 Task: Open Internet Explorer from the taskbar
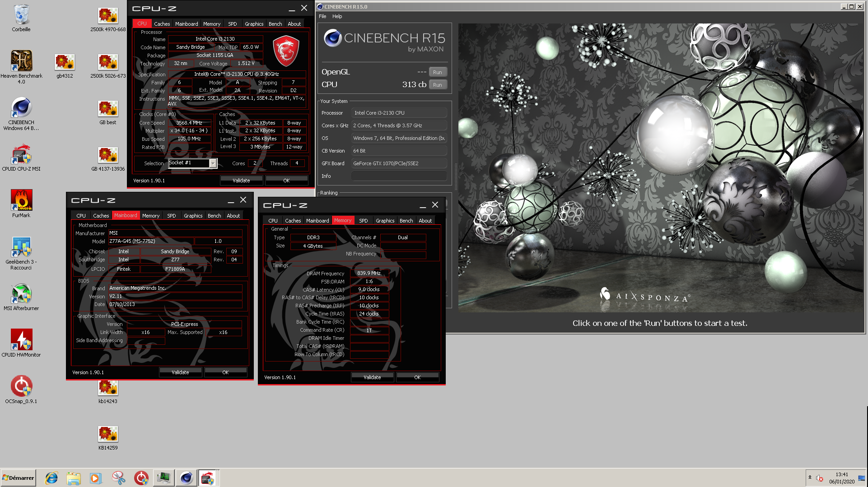point(51,478)
